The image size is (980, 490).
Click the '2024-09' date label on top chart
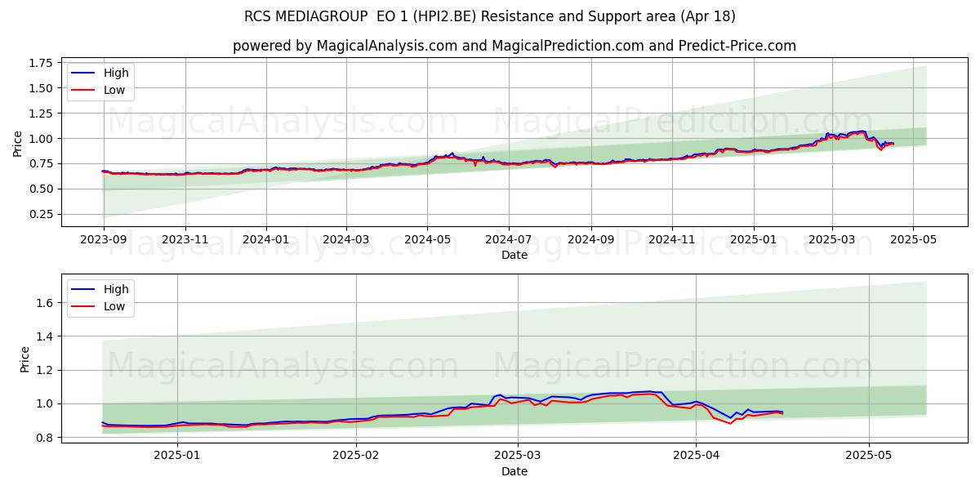coord(591,240)
